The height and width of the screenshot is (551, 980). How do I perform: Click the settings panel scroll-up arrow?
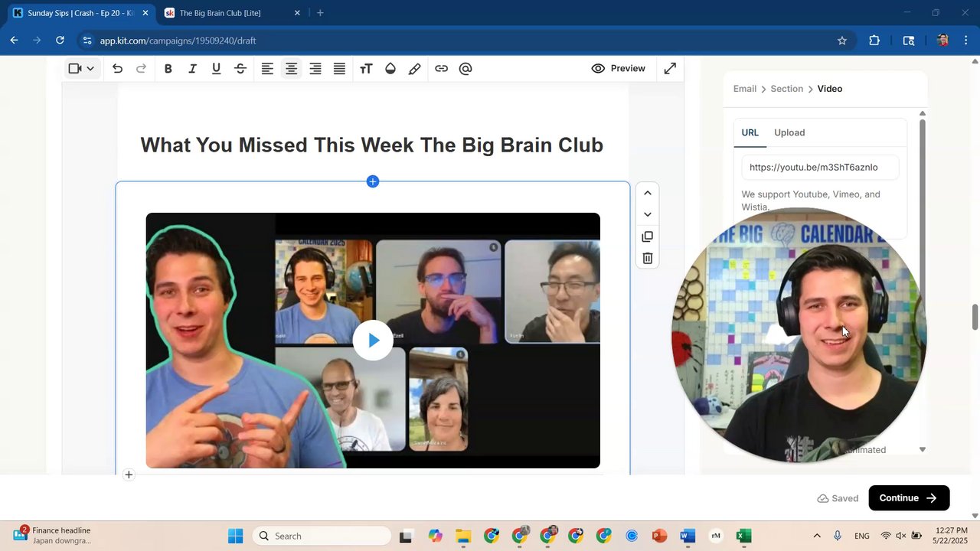[923, 113]
